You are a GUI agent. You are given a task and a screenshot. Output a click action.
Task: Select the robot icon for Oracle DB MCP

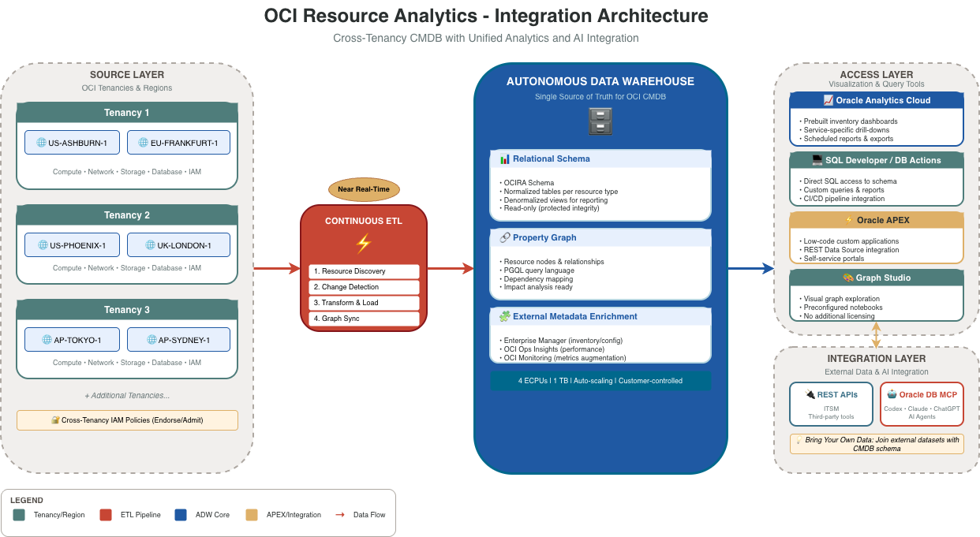894,394
